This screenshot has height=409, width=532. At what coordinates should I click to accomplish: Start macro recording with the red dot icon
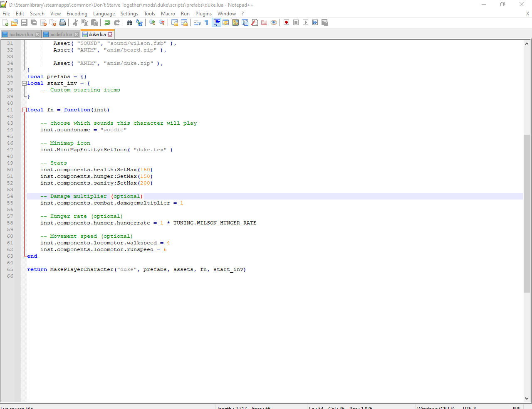[x=286, y=22]
